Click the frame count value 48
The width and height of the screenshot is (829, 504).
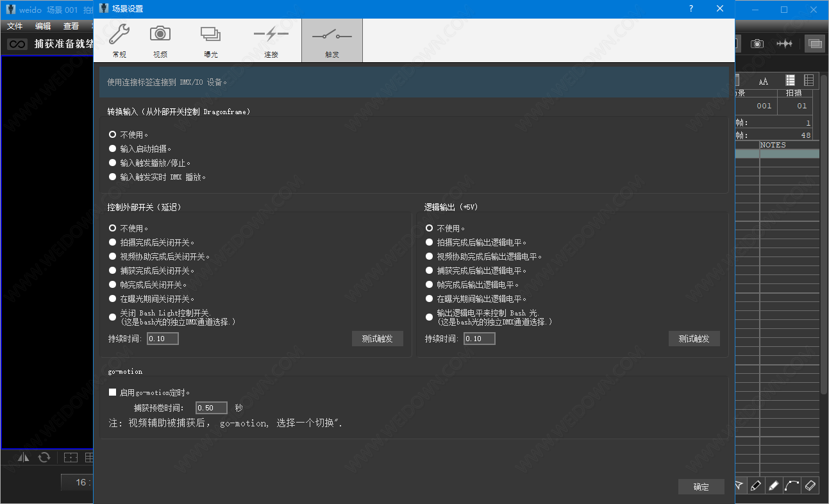coord(806,135)
